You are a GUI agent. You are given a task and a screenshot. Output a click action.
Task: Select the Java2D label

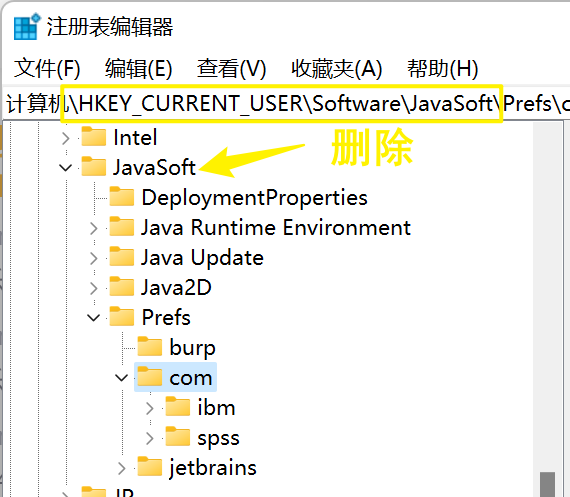pos(176,288)
